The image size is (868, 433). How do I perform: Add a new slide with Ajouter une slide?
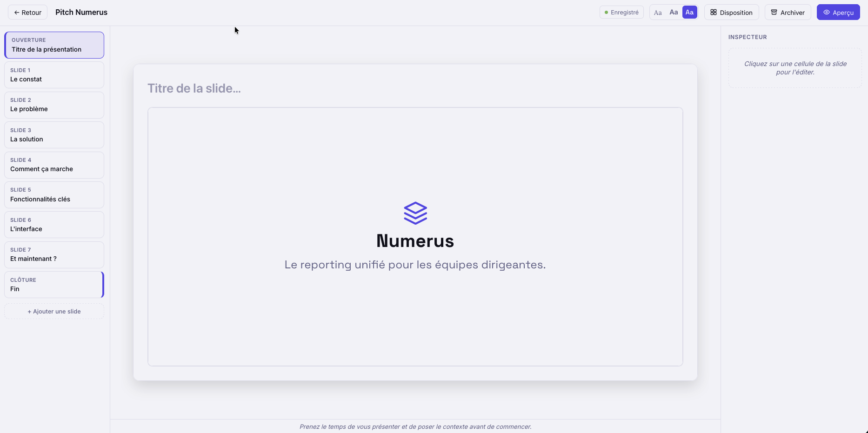click(54, 311)
